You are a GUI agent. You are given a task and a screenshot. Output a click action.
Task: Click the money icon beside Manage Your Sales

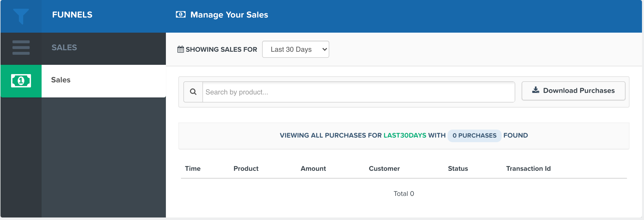pyautogui.click(x=181, y=15)
